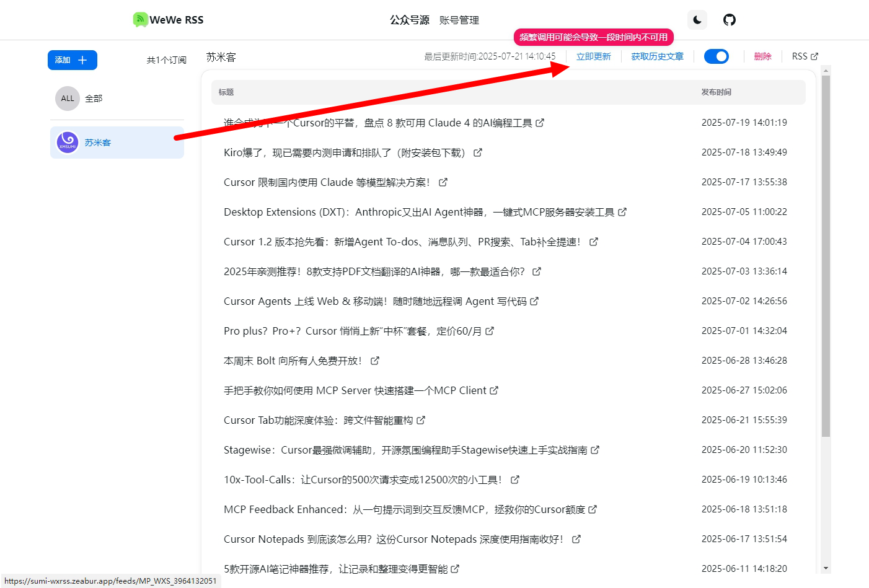Open external link icon beside MCP Server 快速搭建 article
869x588 pixels.
coord(494,390)
